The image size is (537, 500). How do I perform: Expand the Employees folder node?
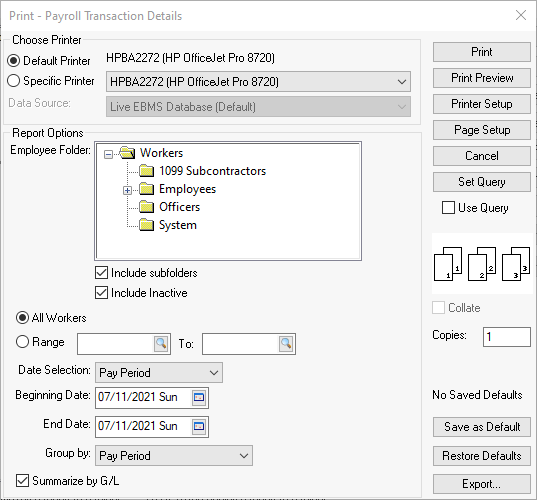coord(127,190)
